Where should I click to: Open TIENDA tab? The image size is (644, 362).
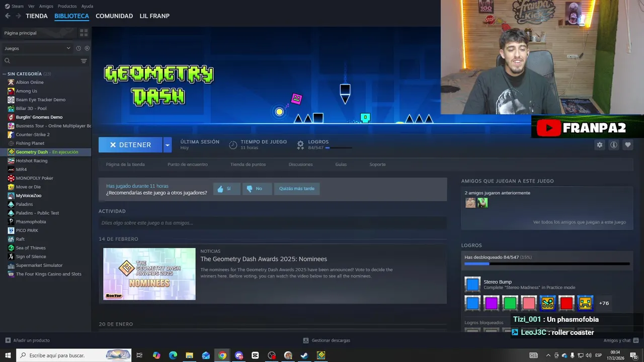click(37, 16)
